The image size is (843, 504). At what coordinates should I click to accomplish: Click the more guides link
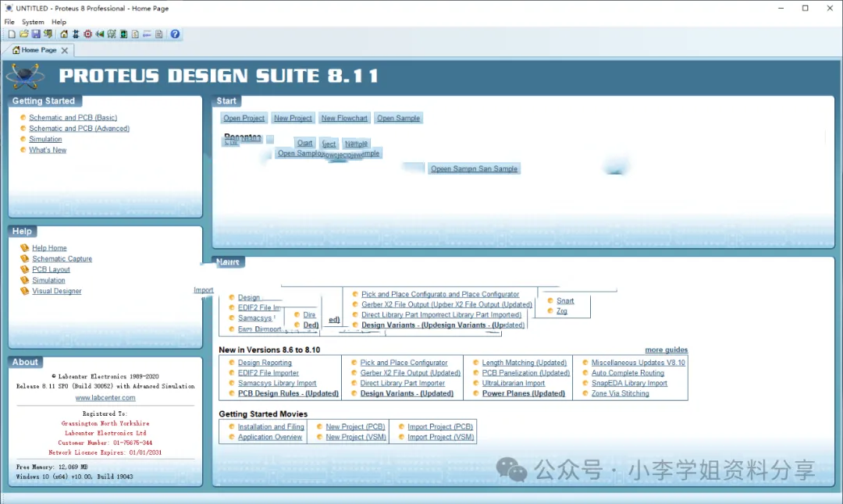(x=666, y=350)
